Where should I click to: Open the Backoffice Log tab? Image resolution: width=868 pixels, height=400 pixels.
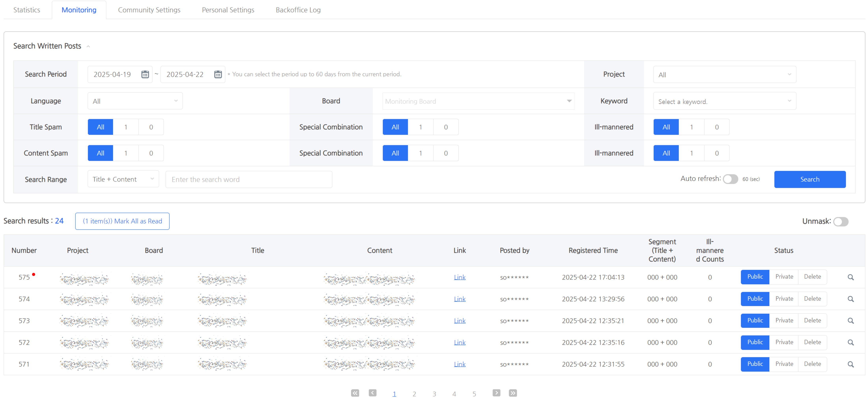coord(298,10)
